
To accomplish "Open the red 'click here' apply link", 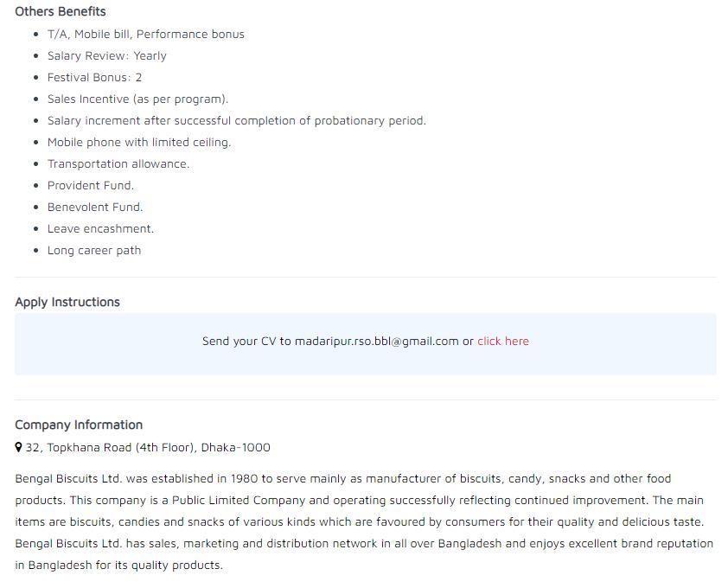I will point(503,341).
